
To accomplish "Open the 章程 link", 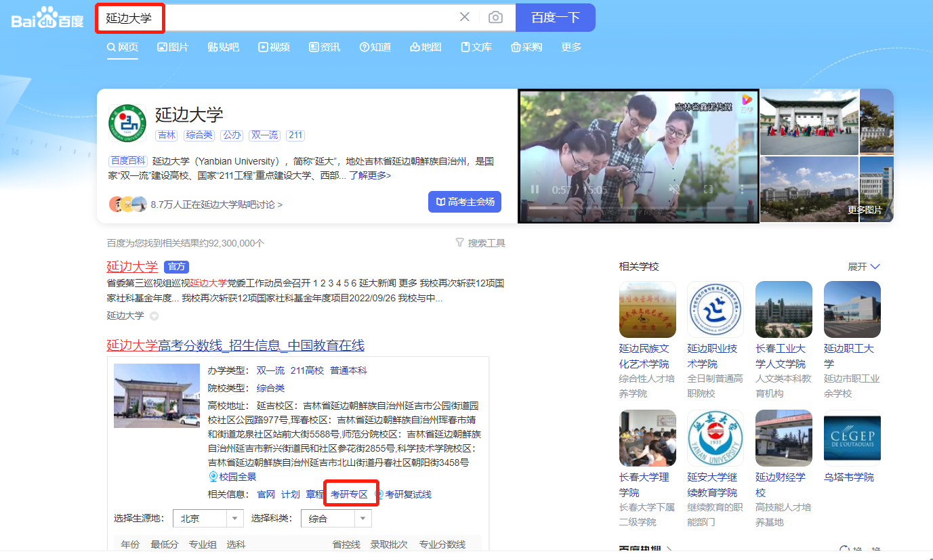I will click(x=315, y=494).
